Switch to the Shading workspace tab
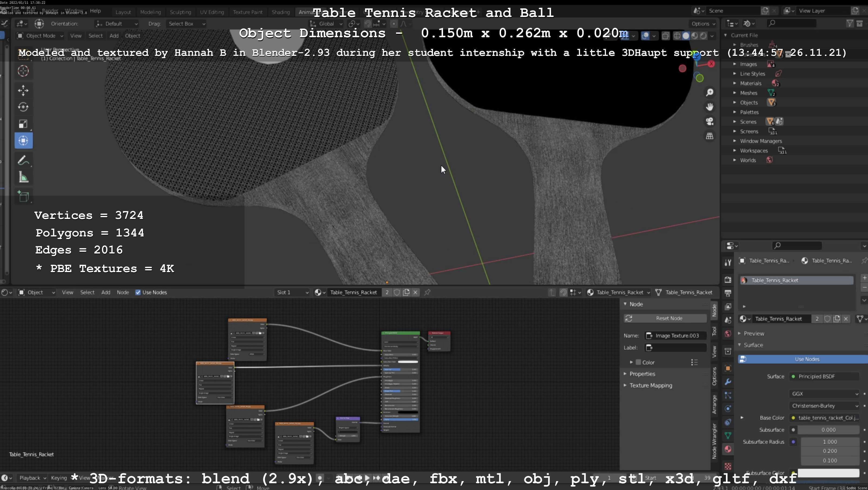 [x=280, y=12]
